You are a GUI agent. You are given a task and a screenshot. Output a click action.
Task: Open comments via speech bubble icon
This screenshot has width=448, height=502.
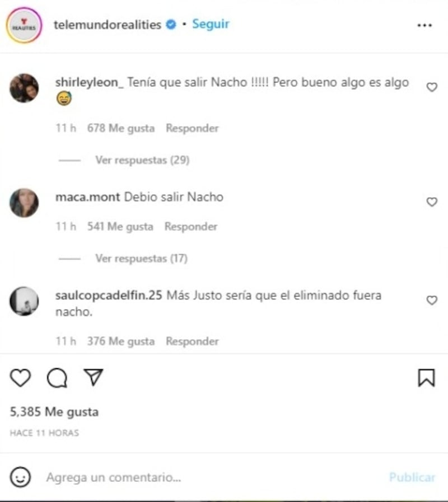57,378
